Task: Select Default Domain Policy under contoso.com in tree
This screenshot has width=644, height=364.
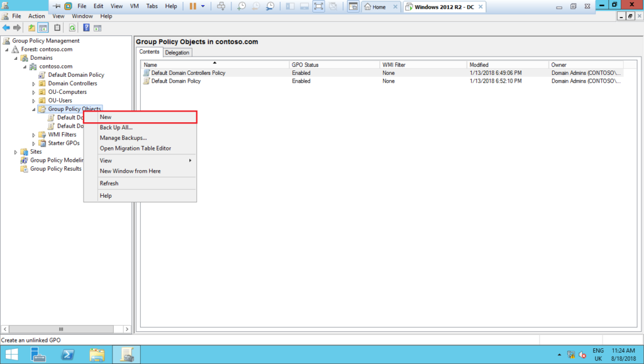Action: (x=76, y=75)
